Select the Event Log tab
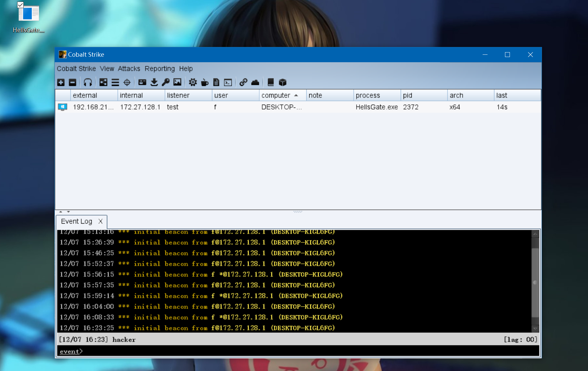This screenshot has width=588, height=371. click(76, 221)
